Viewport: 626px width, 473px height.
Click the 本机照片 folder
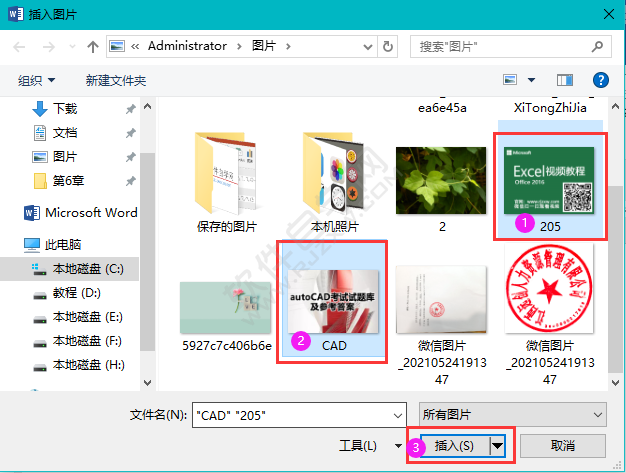335,183
